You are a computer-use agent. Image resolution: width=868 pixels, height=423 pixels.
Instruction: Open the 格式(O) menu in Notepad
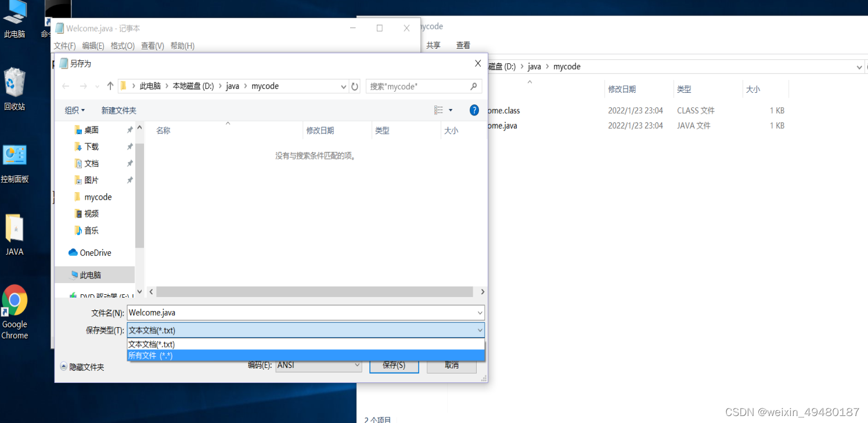pos(123,46)
